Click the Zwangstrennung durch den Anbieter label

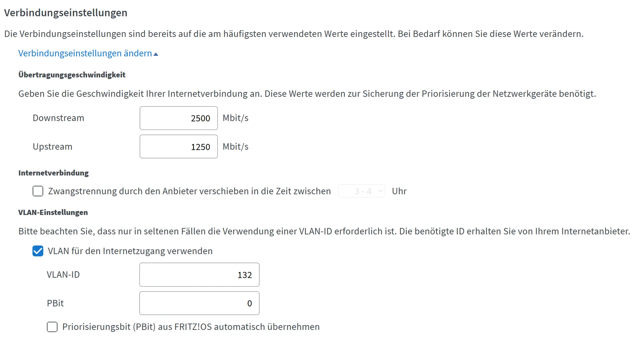[190, 191]
